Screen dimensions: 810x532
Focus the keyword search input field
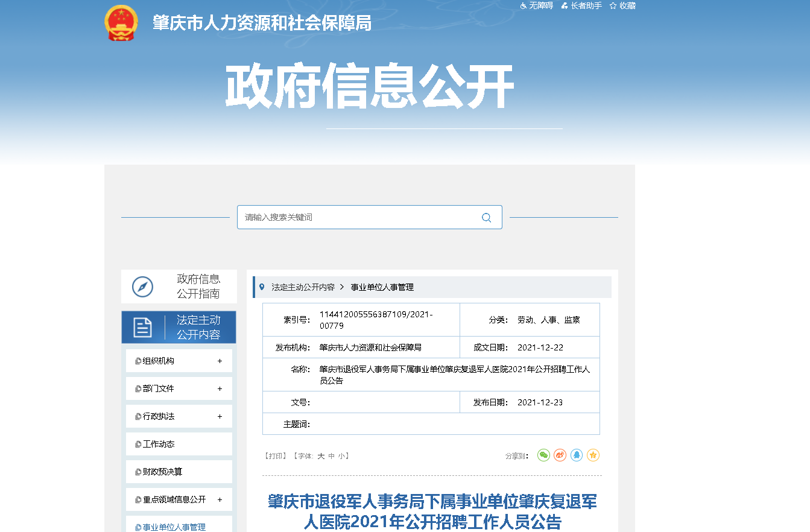tap(359, 218)
